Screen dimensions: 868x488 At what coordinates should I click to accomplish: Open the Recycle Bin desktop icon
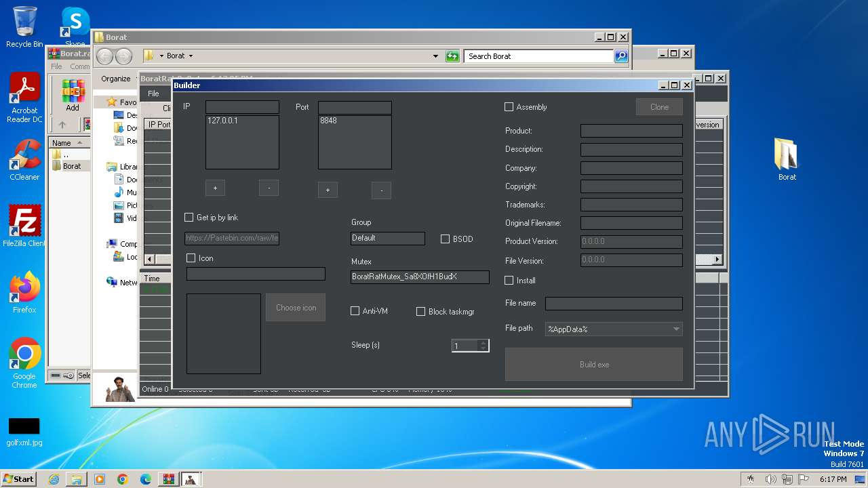pos(24,27)
